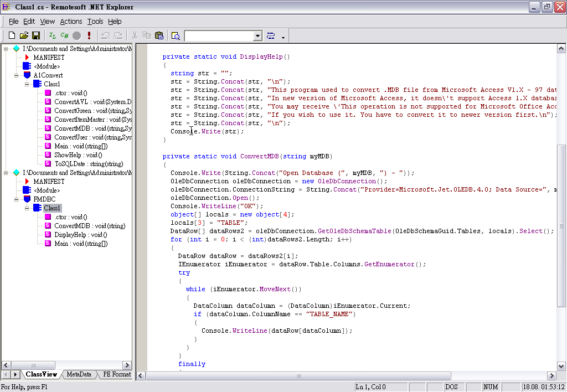567x392 pixels.
Task: Open the toolbar combo box dropdown arrow
Action: (257, 36)
